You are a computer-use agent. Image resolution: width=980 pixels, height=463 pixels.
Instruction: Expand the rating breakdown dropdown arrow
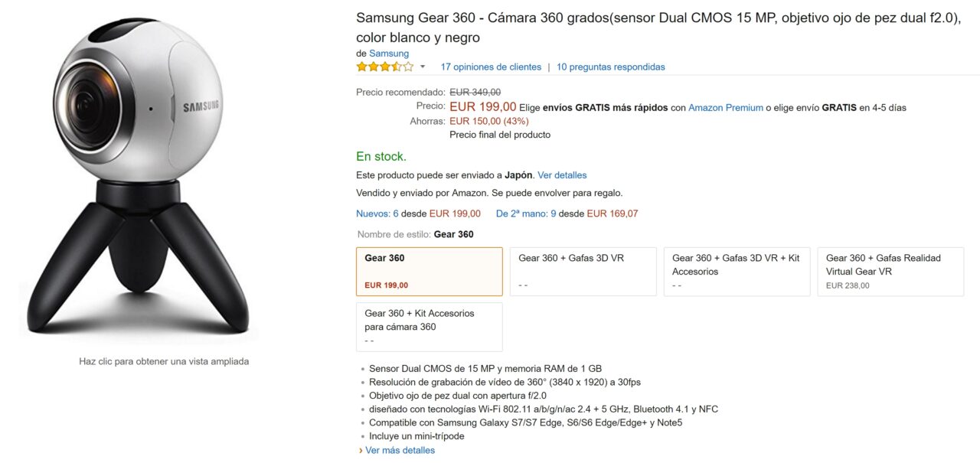coord(423,67)
